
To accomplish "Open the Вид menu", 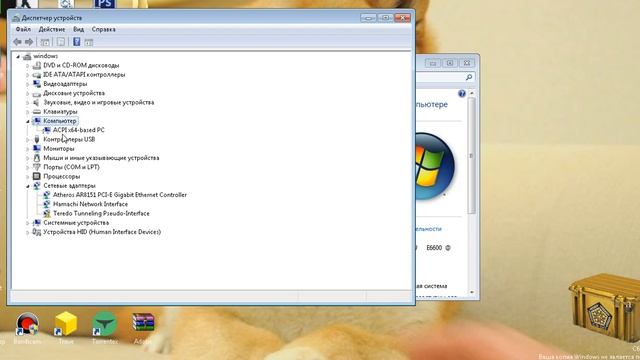I will click(78, 29).
